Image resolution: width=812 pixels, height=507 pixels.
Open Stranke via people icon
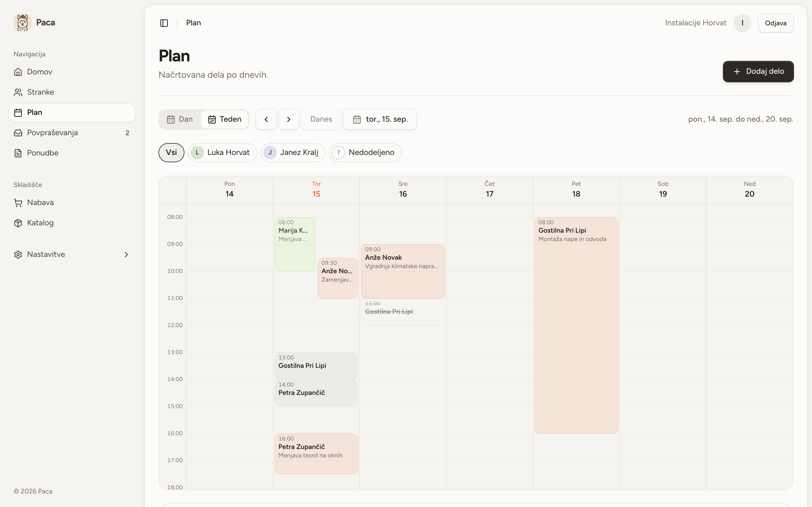pos(18,92)
